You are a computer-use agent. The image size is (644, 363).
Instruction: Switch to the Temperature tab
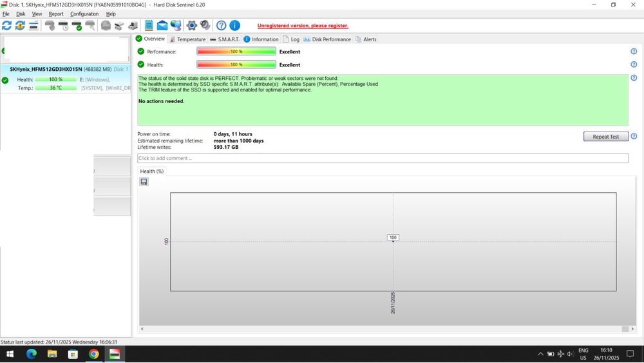(187, 39)
